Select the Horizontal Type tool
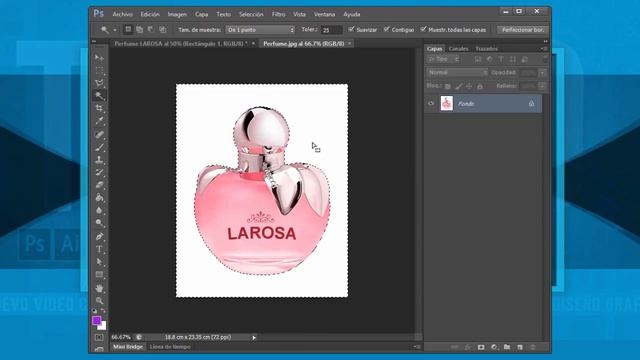This screenshot has height=360, width=640. point(99,249)
